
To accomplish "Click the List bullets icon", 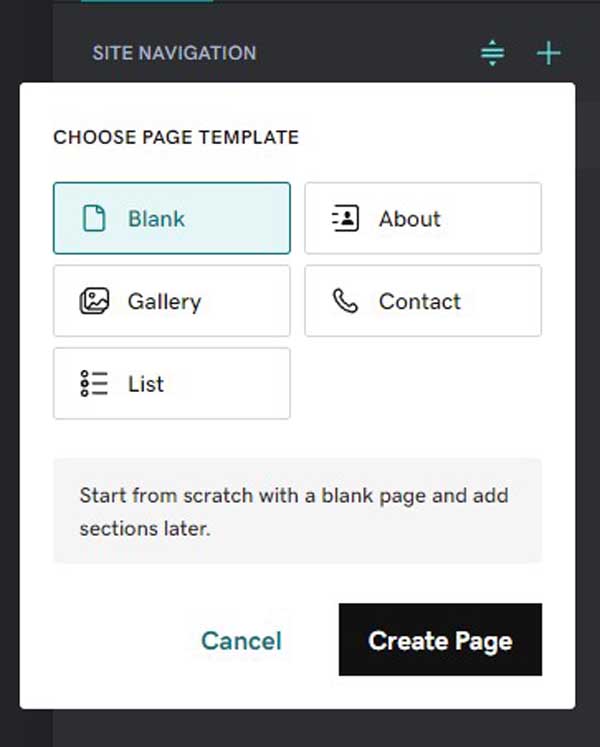I will pyautogui.click(x=94, y=384).
